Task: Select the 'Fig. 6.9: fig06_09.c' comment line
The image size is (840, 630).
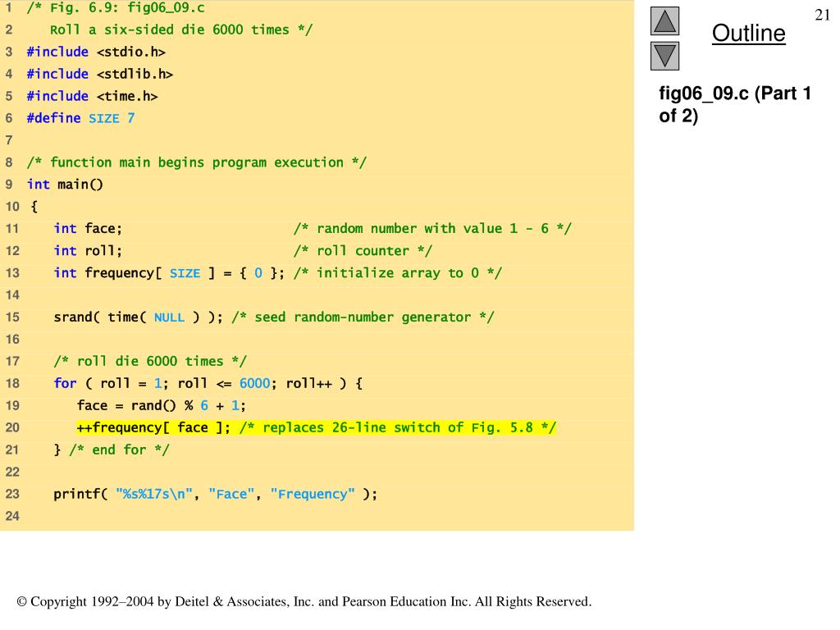Action: click(x=116, y=8)
